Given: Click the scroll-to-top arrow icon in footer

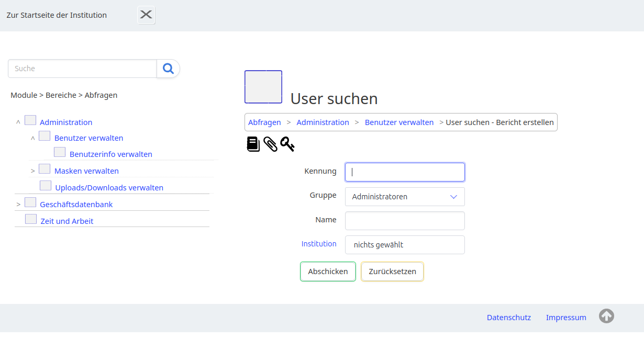Looking at the screenshot, I should coord(606,316).
